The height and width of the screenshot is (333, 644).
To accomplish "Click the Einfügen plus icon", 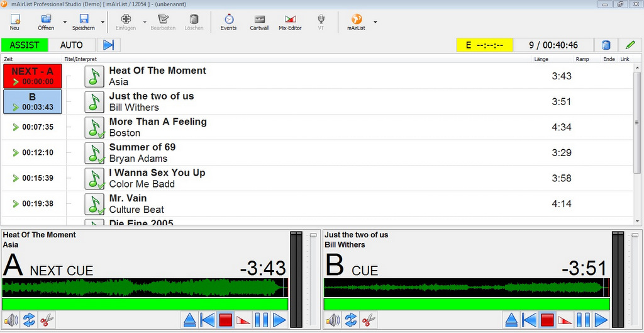I will (126, 19).
